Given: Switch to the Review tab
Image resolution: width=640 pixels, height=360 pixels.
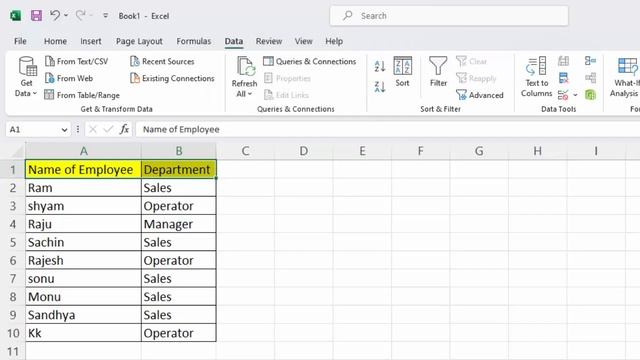Looking at the screenshot, I should tap(269, 41).
